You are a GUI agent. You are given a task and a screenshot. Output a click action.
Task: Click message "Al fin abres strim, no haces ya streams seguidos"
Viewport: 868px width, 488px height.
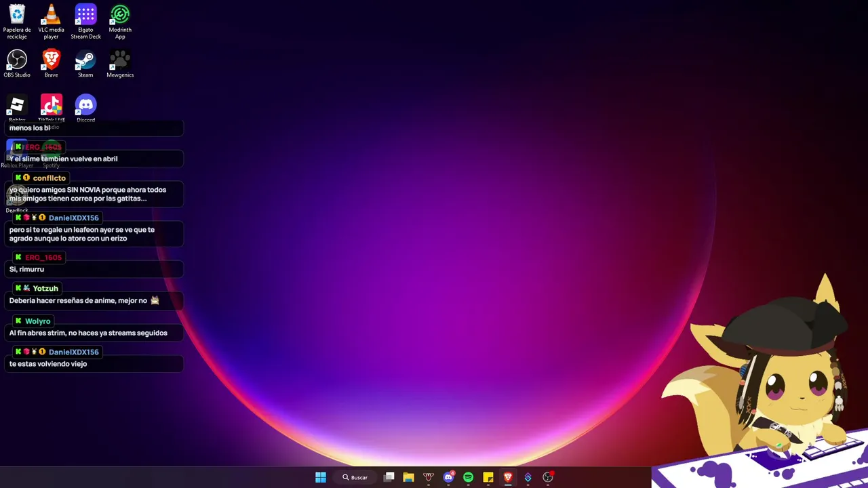88,333
